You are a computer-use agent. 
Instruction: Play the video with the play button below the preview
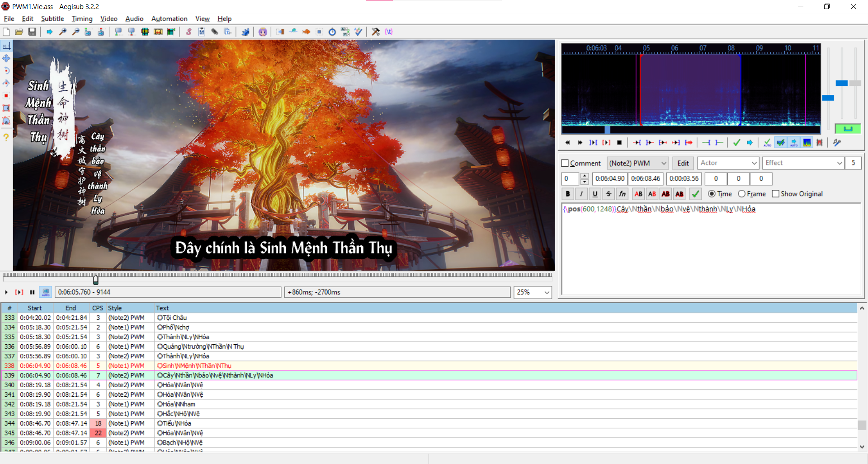click(x=6, y=292)
